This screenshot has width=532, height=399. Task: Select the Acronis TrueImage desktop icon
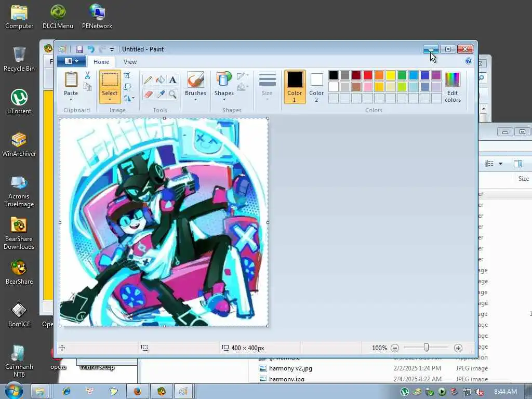click(19, 191)
